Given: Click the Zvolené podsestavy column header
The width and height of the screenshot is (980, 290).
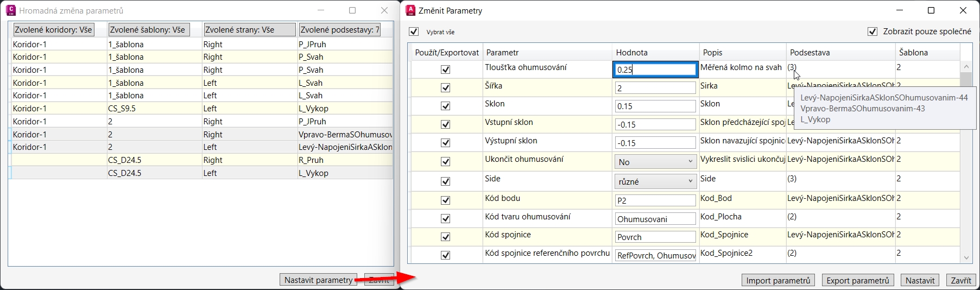Looking at the screenshot, I should click(x=339, y=30).
